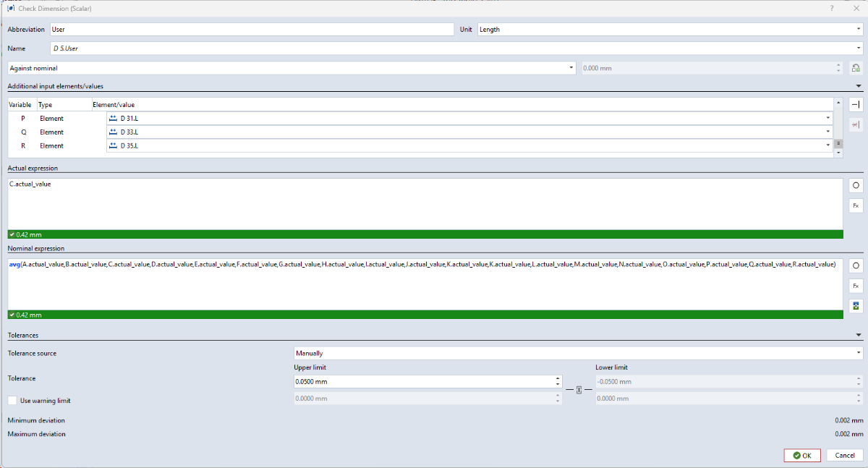The image size is (868, 468).
Task: Confirm the dialog with OK
Action: (x=802, y=455)
